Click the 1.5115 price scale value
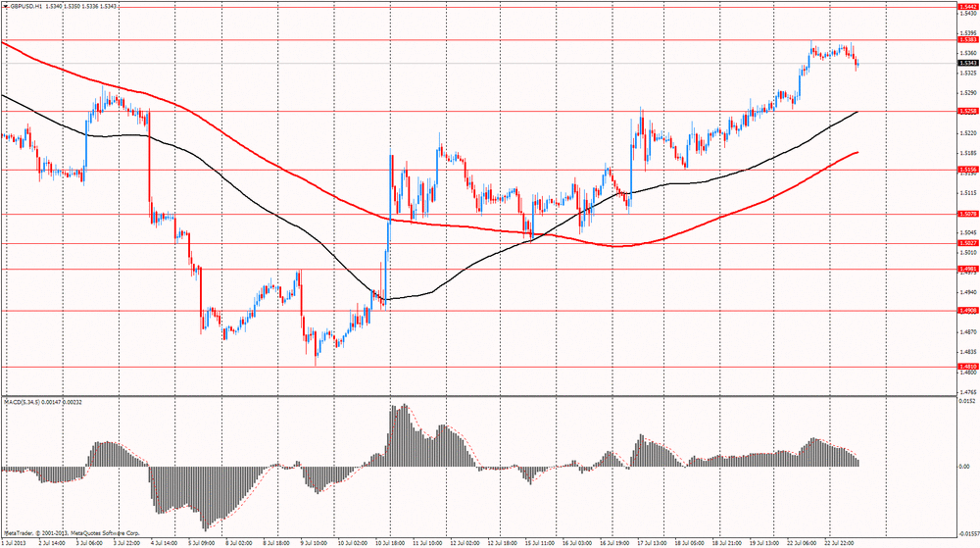This screenshot has width=980, height=548. (x=968, y=193)
